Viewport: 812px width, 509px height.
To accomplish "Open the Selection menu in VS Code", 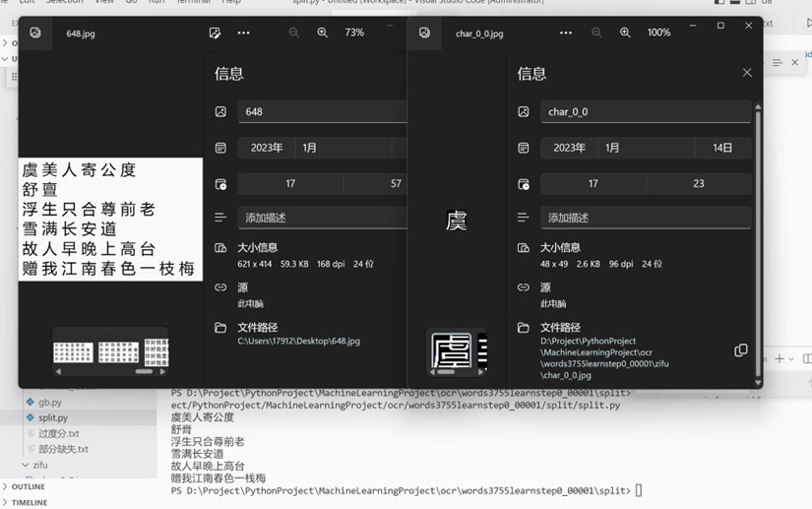I will [x=65, y=2].
